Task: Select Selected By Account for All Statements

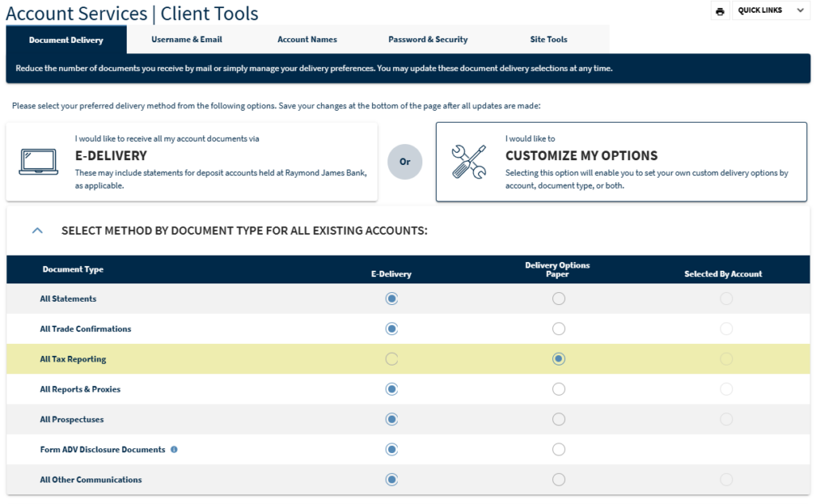Action: (x=726, y=299)
